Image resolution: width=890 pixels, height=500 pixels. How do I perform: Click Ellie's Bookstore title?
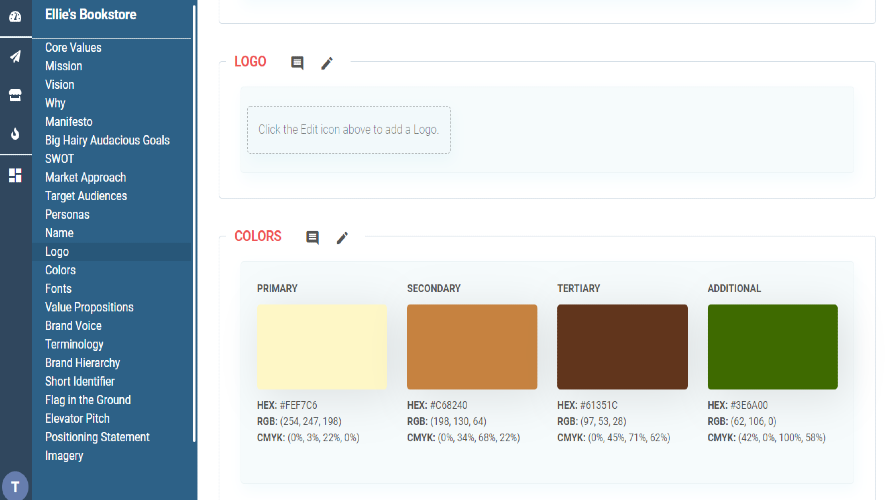tap(91, 15)
